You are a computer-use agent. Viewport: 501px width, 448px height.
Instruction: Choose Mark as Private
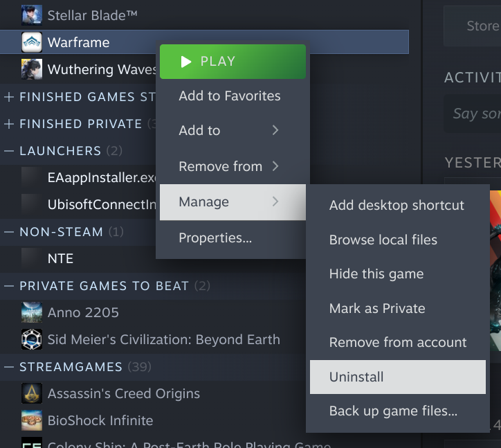pos(398,309)
